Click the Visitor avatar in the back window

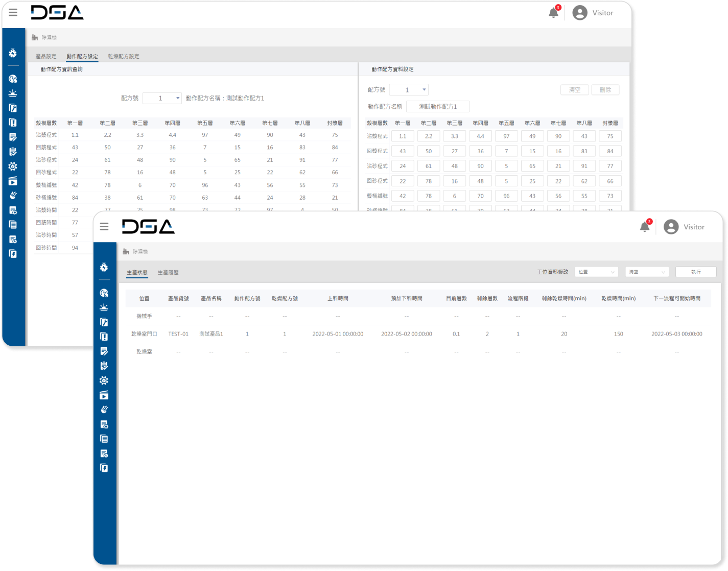(580, 13)
